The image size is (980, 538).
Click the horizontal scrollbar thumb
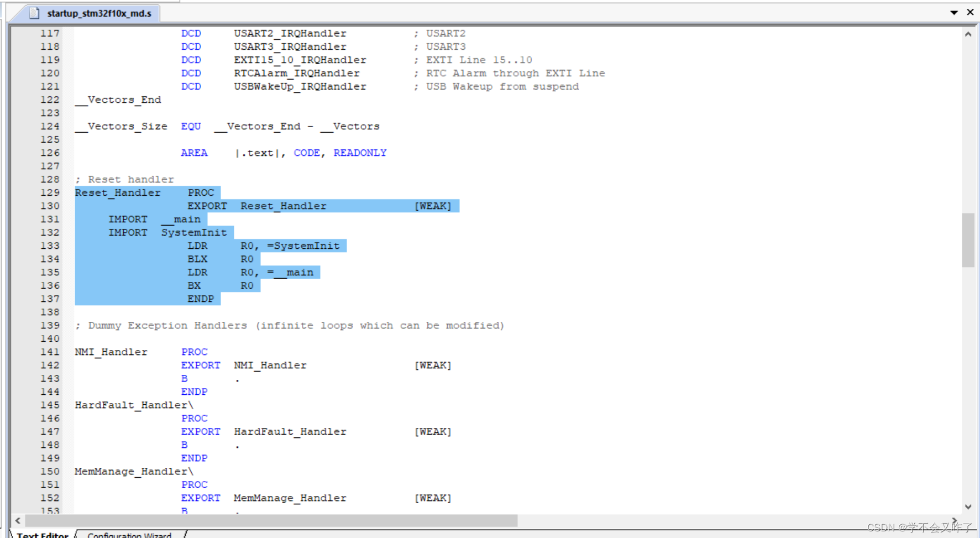(x=271, y=520)
